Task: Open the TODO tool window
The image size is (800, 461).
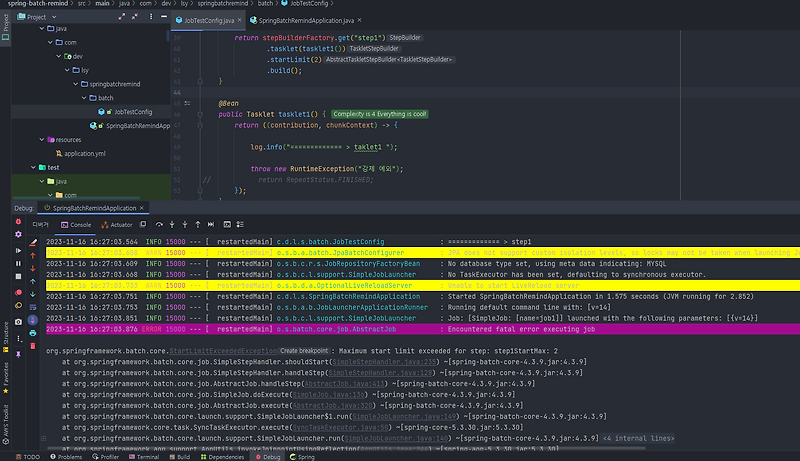Action: point(28,457)
